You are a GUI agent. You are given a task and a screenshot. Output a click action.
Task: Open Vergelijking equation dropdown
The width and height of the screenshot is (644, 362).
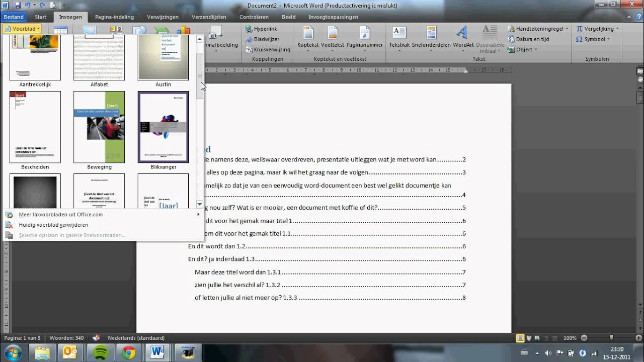[597, 29]
